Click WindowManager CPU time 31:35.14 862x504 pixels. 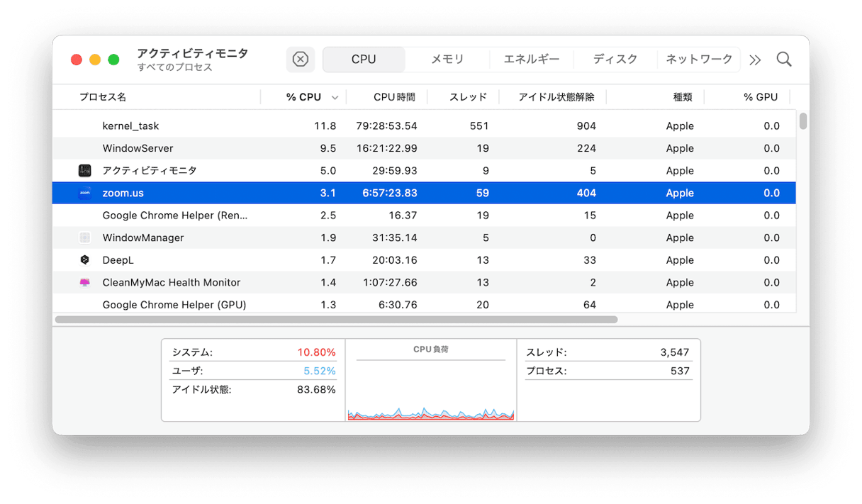tap(395, 237)
